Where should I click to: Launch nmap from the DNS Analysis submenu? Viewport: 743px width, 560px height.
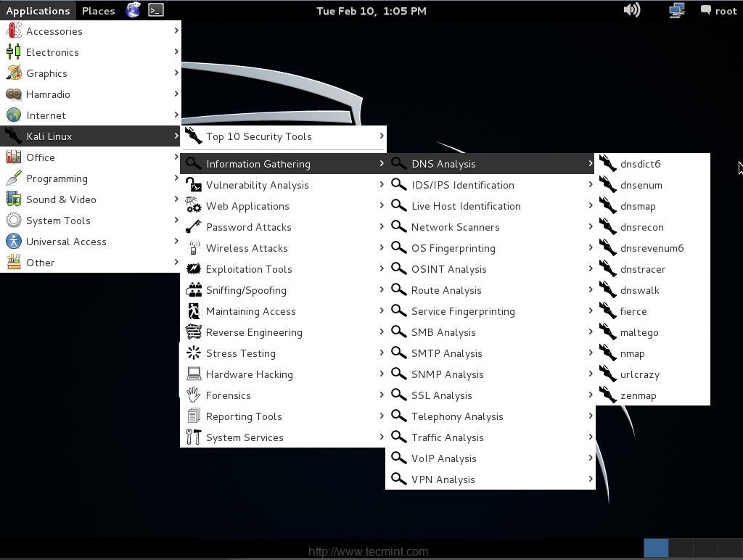pyautogui.click(x=632, y=353)
